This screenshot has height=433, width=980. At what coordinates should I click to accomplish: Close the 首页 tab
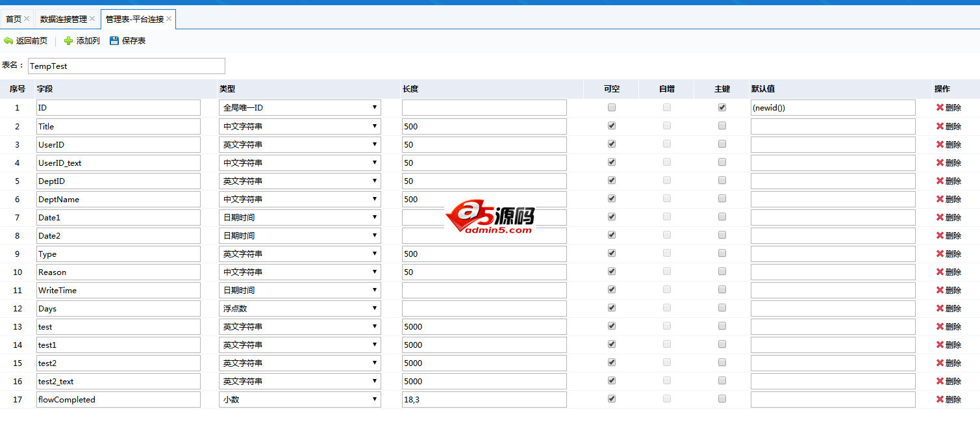click(27, 19)
